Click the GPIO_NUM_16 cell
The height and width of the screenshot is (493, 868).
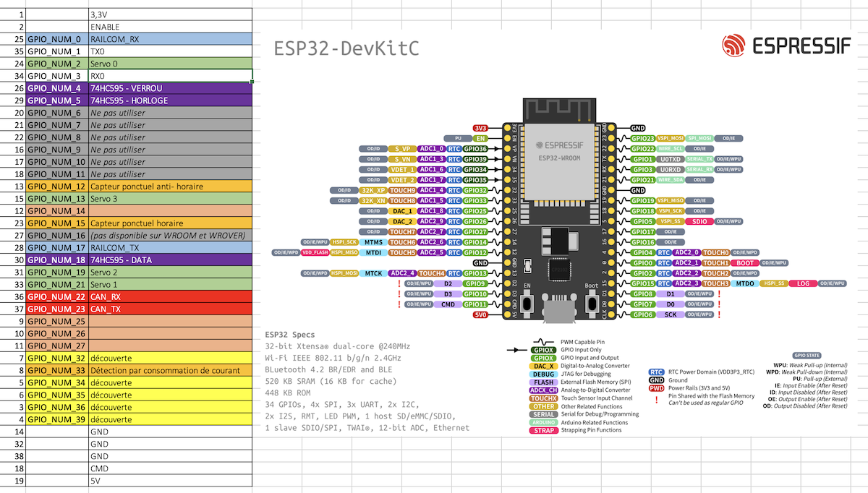tap(57, 236)
